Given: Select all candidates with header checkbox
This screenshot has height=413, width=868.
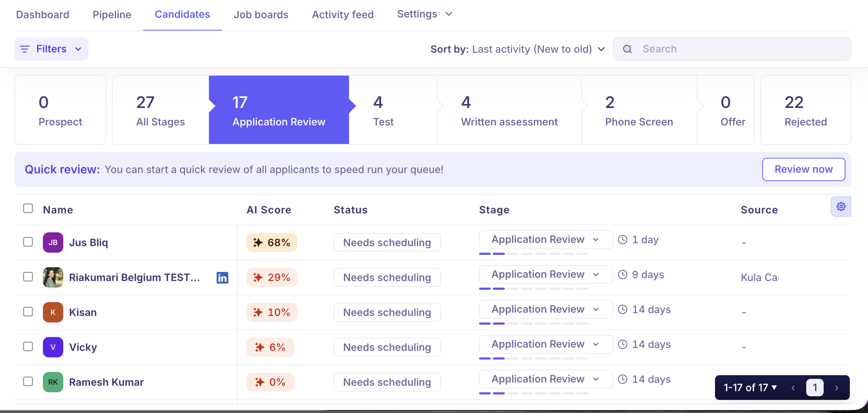Looking at the screenshot, I should click(28, 208).
